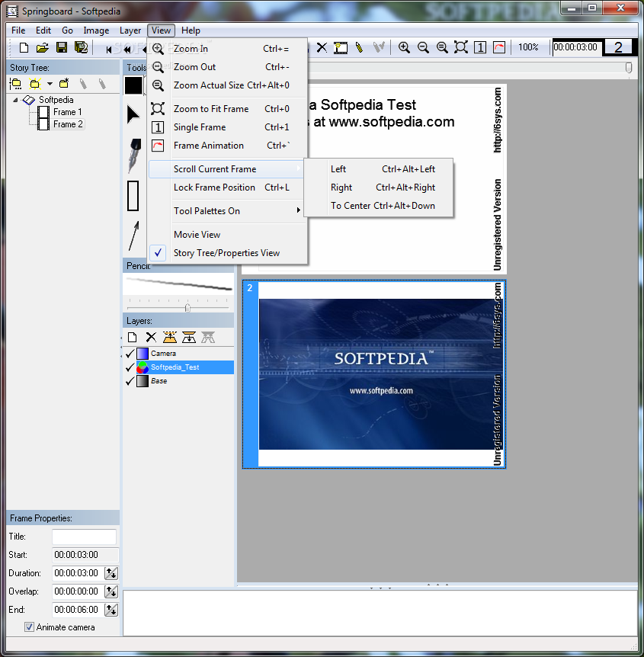
Task: Toggle visibility of Camera layer
Action: (130, 354)
